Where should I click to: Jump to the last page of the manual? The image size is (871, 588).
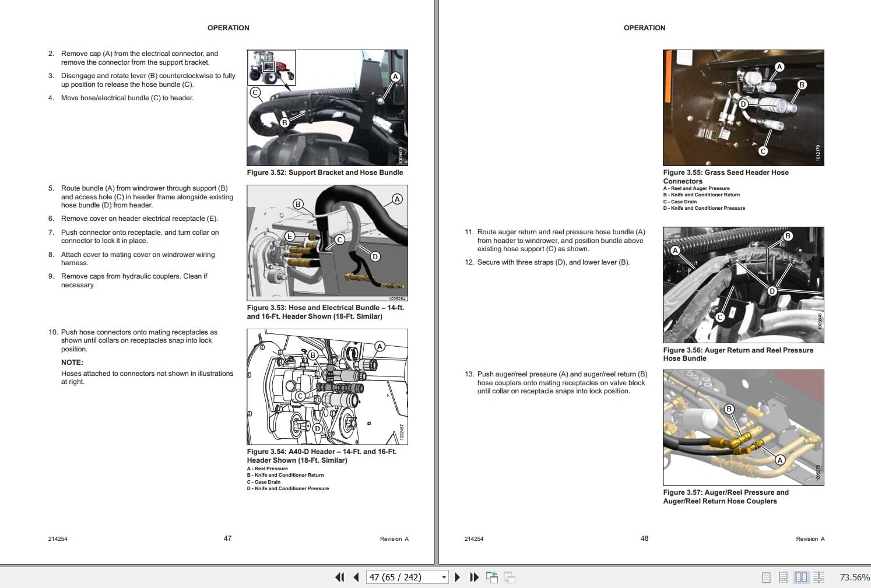[x=473, y=577]
